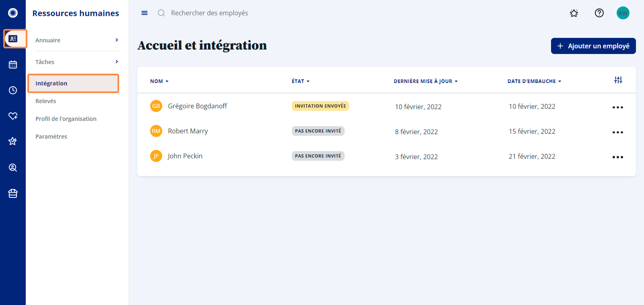Expand the Annuaire menu chevron
This screenshot has height=305, width=644.
(117, 40)
